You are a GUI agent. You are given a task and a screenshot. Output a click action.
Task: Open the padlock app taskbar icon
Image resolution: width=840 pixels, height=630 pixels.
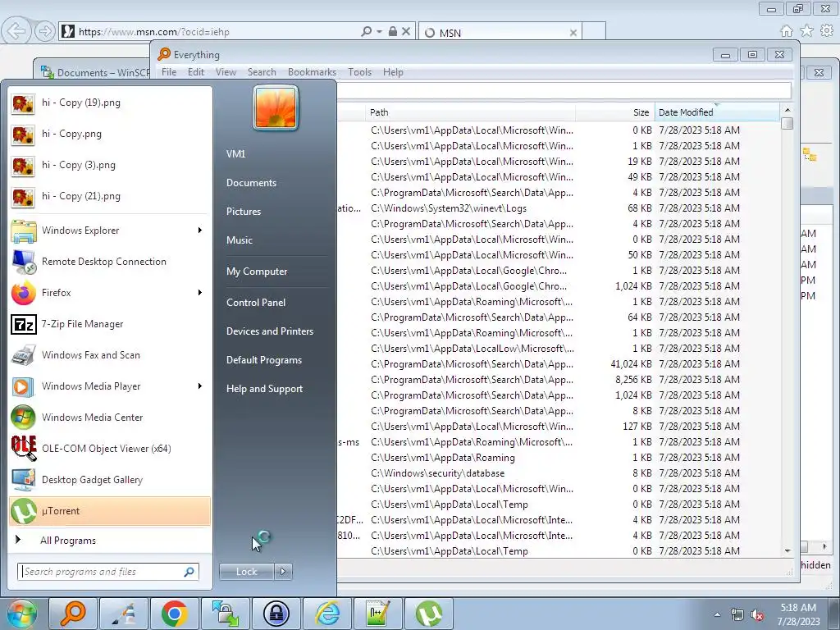pos(276,614)
